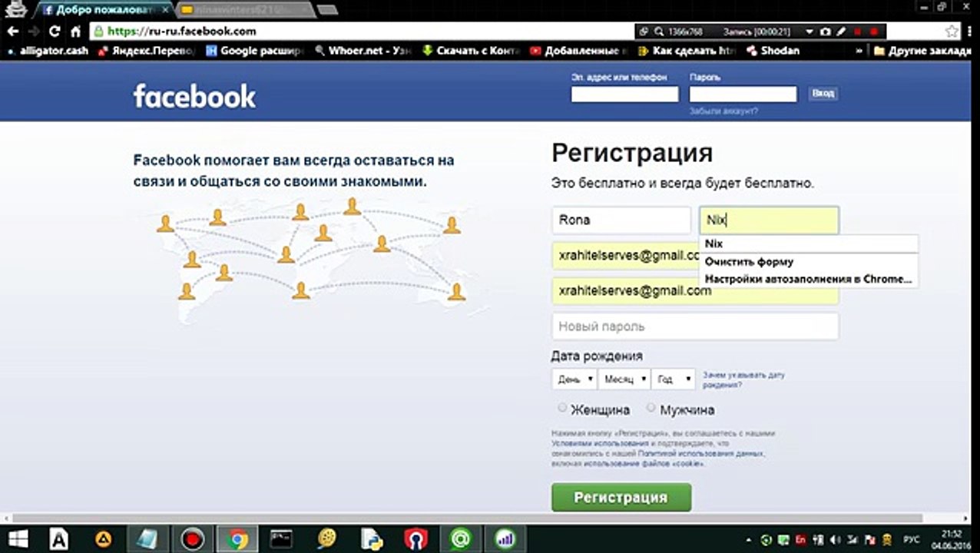Click the browser forward arrow
Viewport: 980px width, 553px height.
click(x=34, y=31)
